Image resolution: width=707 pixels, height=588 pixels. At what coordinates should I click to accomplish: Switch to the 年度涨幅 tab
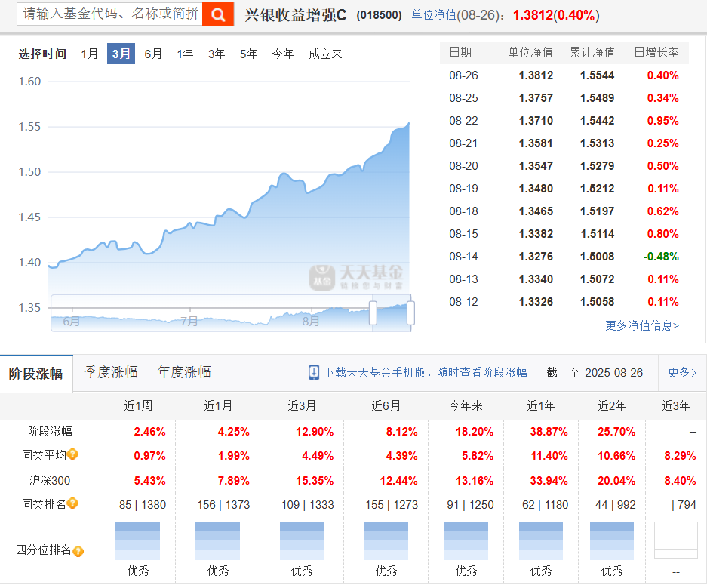pyautogui.click(x=184, y=372)
